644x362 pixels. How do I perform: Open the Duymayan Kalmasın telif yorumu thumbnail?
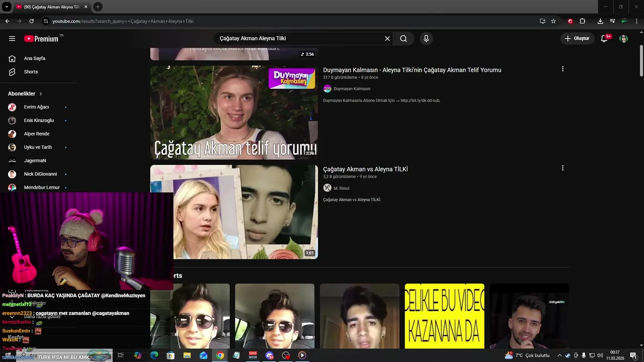coord(234,113)
